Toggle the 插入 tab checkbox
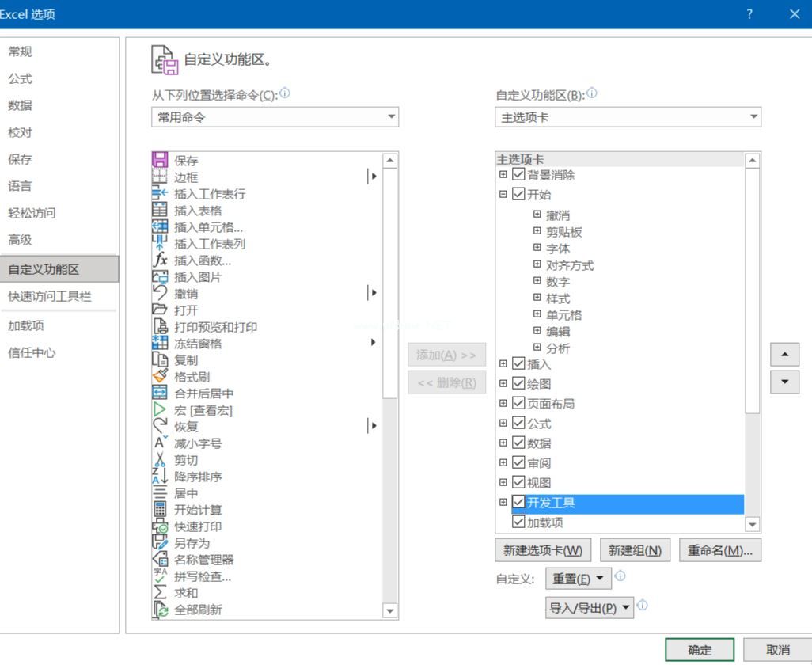The width and height of the screenshot is (812, 665). tap(518, 363)
